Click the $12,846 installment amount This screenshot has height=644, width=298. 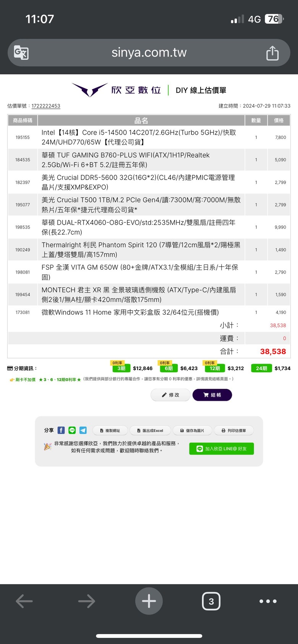(143, 369)
